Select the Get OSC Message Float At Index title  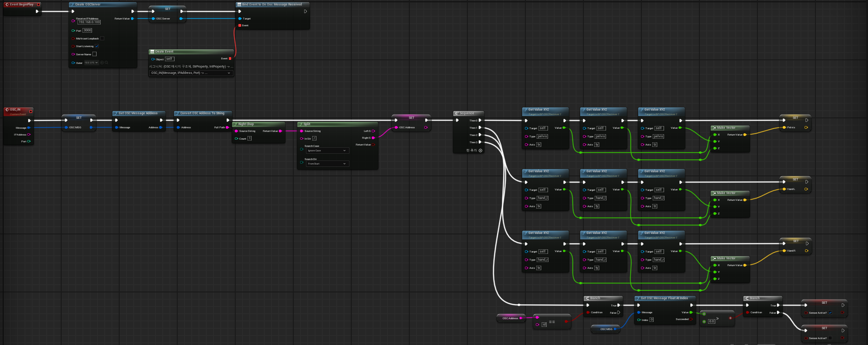click(664, 298)
